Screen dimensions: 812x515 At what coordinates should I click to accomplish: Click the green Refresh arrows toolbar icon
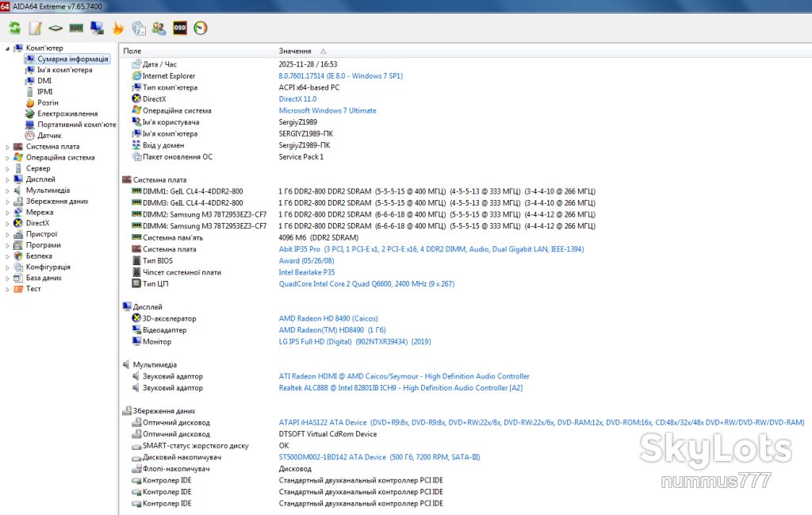coord(14,28)
